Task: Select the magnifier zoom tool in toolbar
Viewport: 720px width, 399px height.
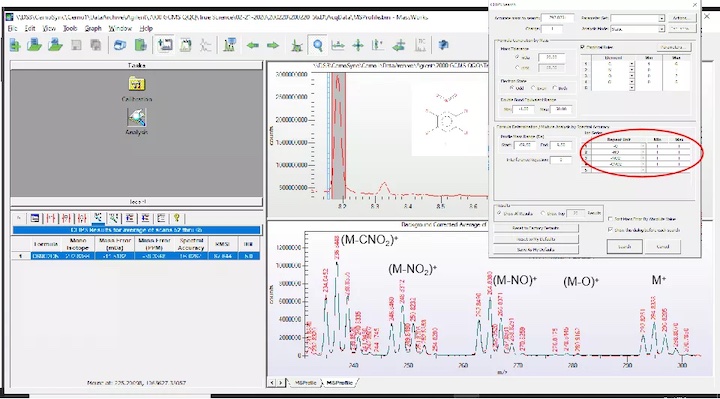Action: [317, 45]
